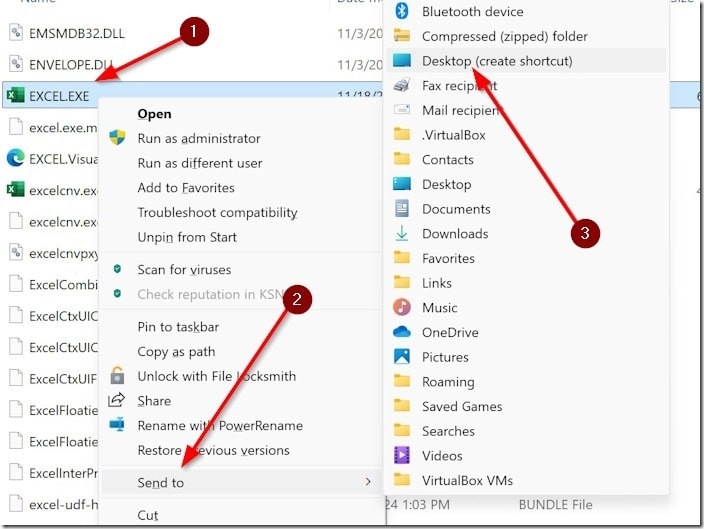
Task: Select Run as different user
Action: [200, 163]
